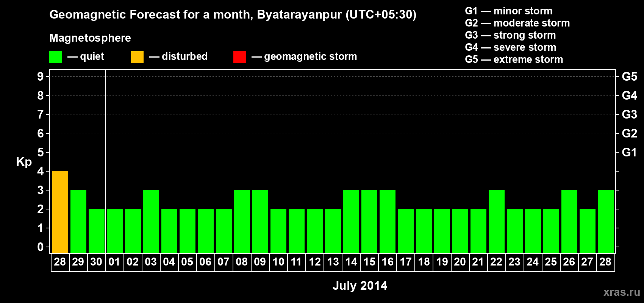Image resolution: width=644 pixels, height=303 pixels.
Task: Click the Geomagnetic Forecast chart title
Action: click(233, 15)
